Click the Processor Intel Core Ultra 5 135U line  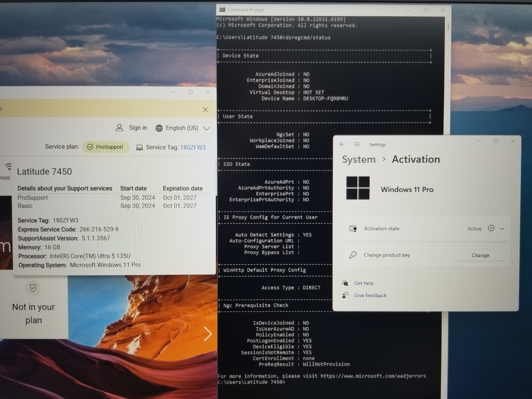(x=74, y=256)
